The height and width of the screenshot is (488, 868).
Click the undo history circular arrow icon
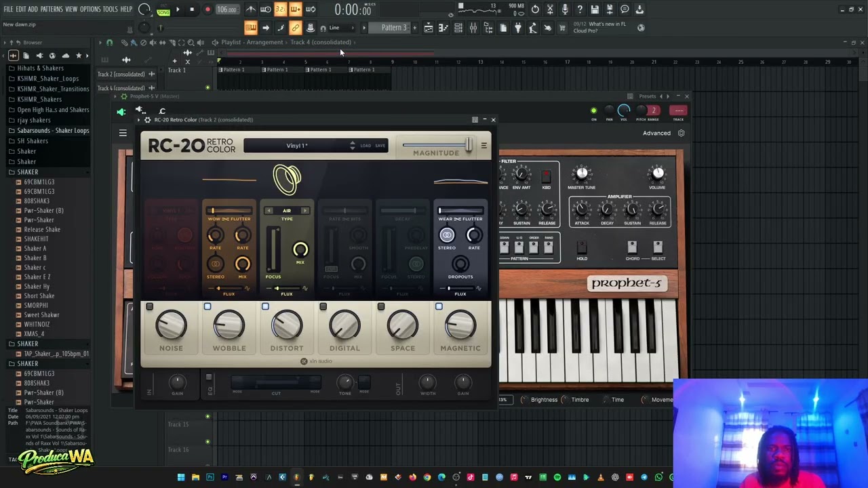point(535,9)
